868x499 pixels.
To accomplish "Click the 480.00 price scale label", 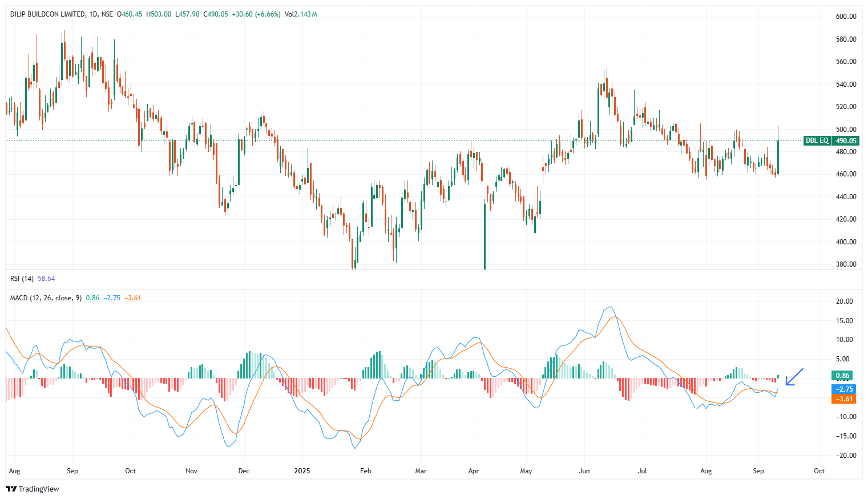I will tap(846, 152).
